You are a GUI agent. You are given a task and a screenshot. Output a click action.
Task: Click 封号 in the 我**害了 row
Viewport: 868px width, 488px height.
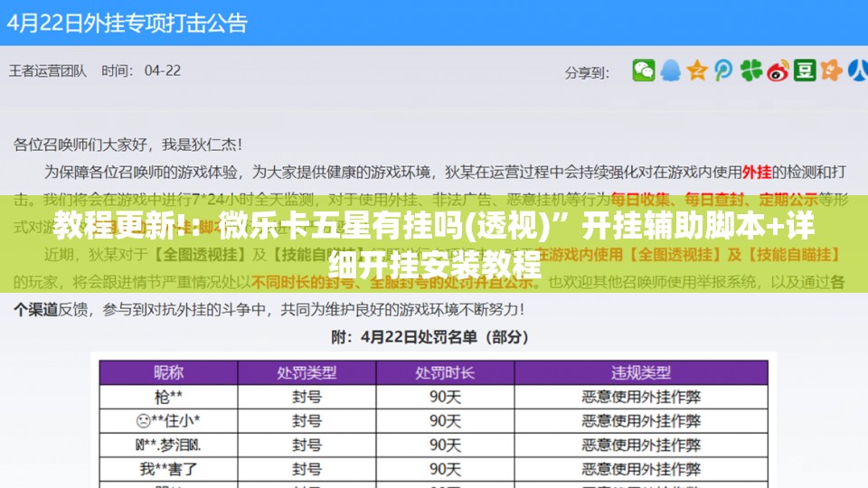click(307, 469)
